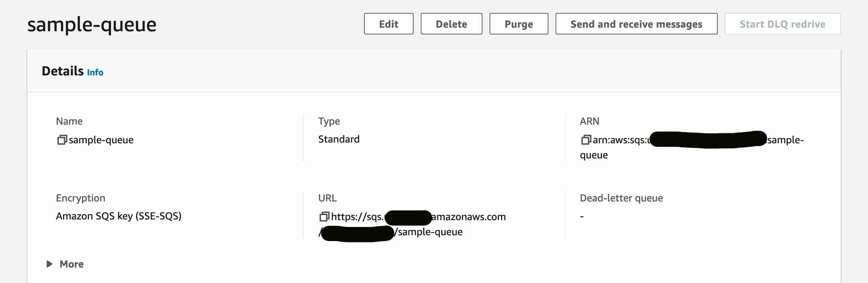Click the Details panel heading
This screenshot has width=868, height=283.
click(x=62, y=71)
